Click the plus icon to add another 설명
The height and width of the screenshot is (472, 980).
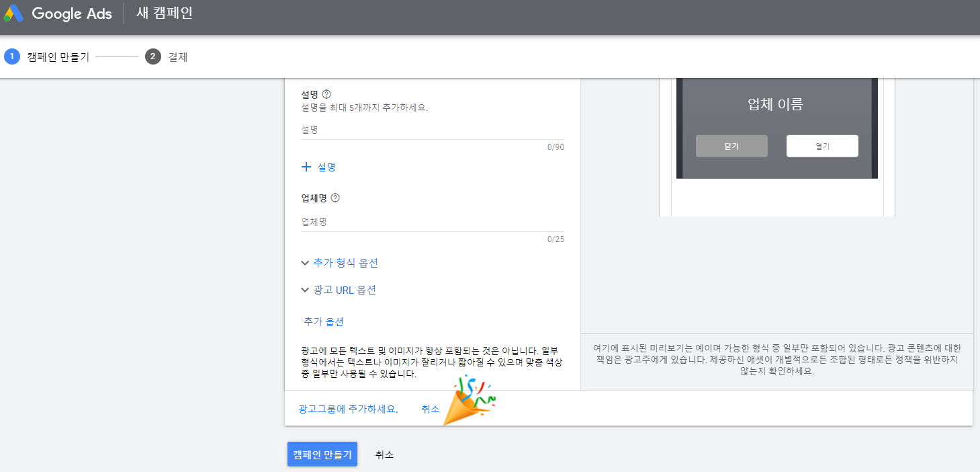coord(307,166)
